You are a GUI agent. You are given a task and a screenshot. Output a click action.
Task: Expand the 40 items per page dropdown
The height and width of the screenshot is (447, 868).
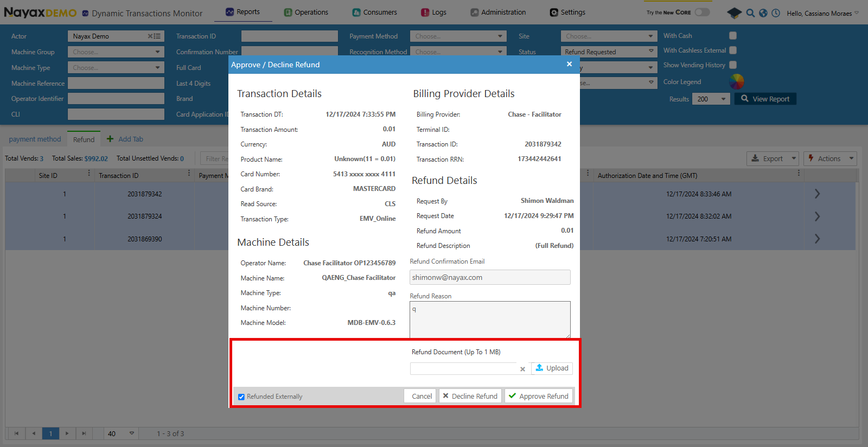131,433
